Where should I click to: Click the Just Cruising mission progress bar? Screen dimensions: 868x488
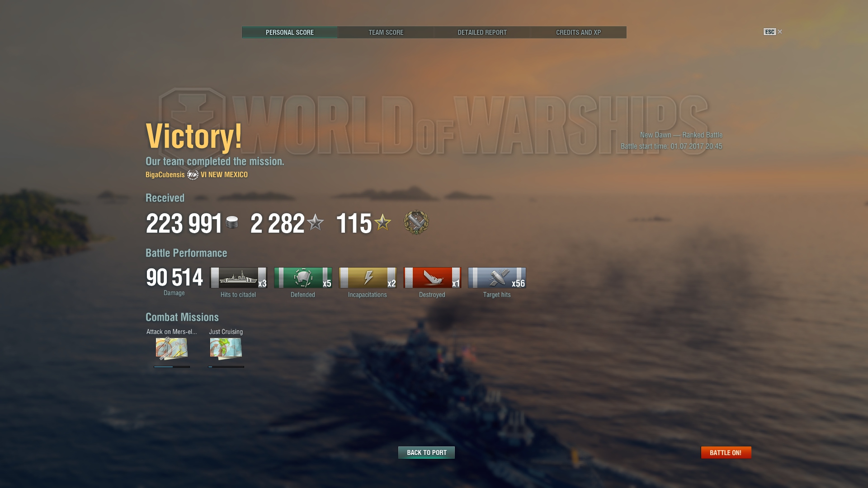click(226, 367)
